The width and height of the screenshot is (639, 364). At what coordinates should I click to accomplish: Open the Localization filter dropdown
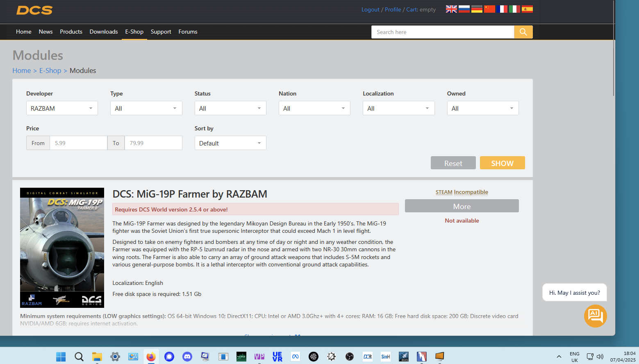[399, 108]
